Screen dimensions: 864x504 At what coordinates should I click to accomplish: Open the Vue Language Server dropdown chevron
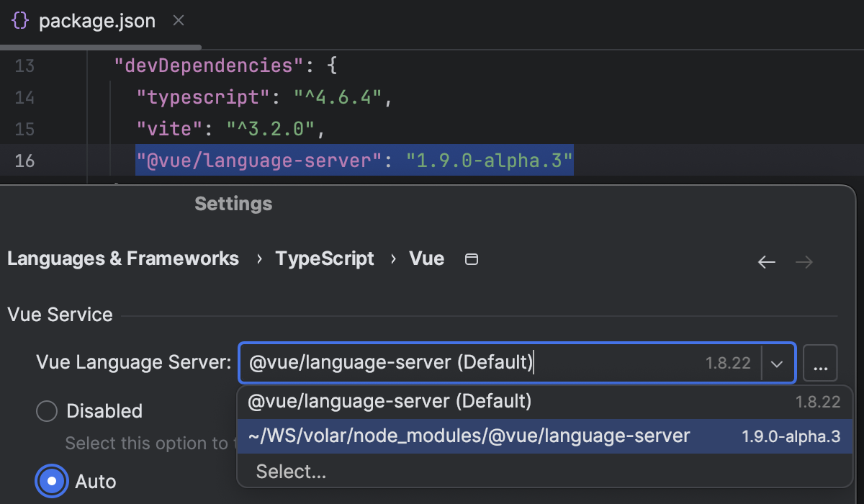pyautogui.click(x=777, y=363)
